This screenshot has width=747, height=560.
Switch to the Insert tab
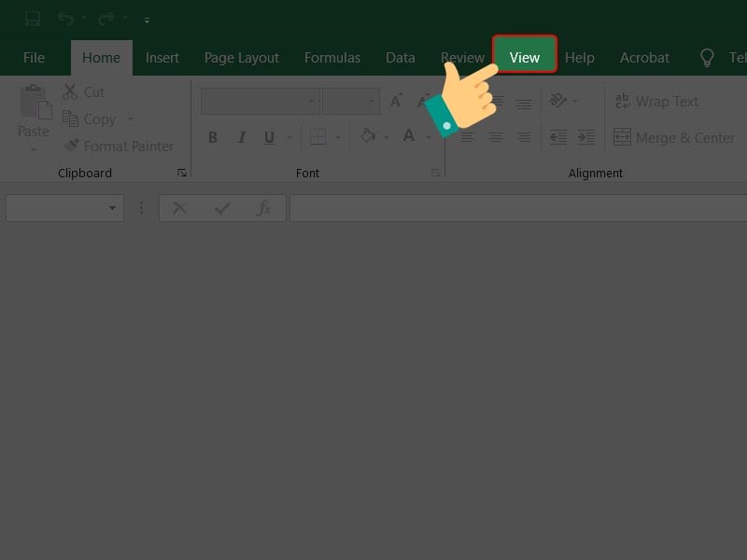pos(162,58)
